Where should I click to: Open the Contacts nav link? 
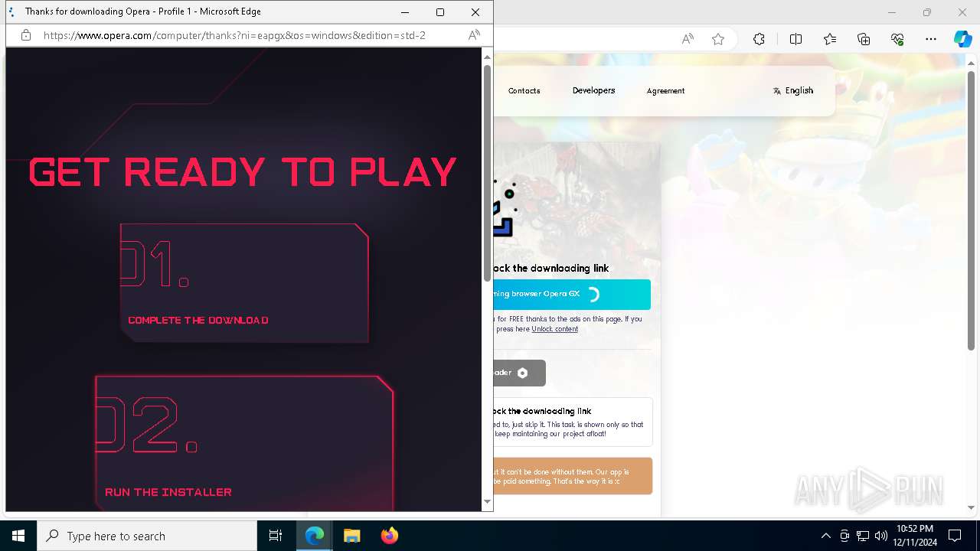click(x=524, y=90)
